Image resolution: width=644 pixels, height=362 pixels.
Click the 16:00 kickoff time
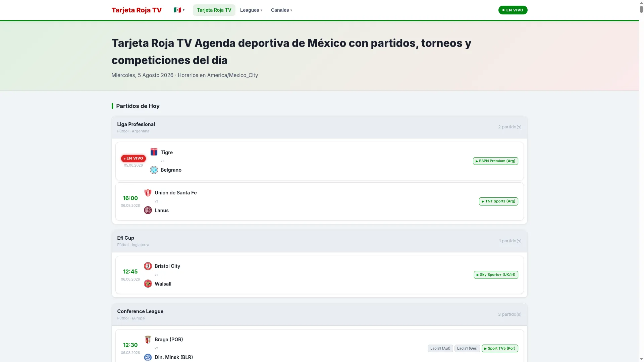[130, 198]
